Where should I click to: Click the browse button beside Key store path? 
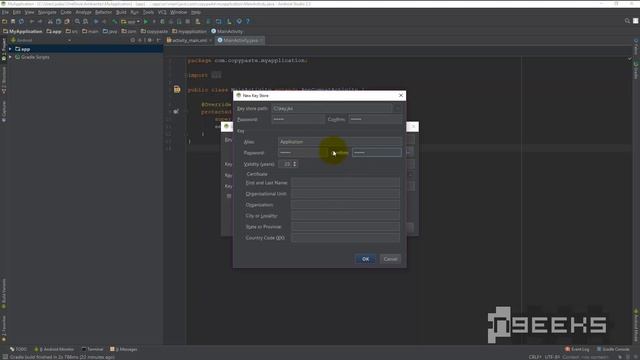pos(398,109)
